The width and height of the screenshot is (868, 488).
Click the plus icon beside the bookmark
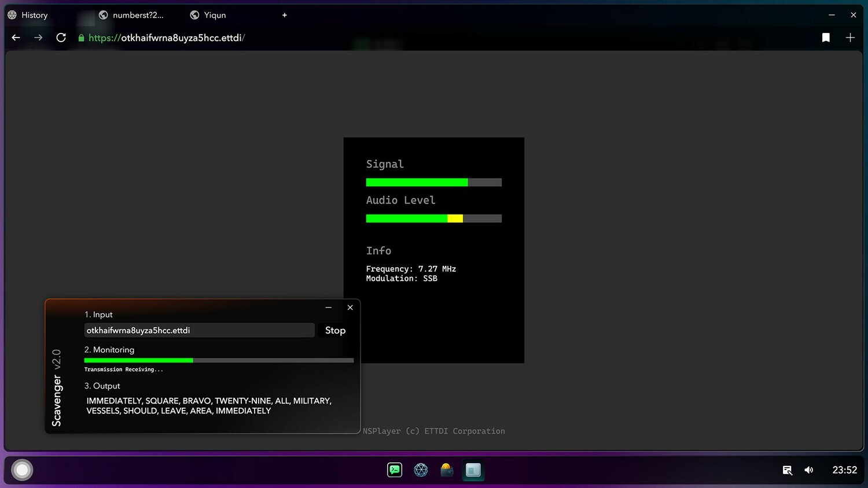850,38
